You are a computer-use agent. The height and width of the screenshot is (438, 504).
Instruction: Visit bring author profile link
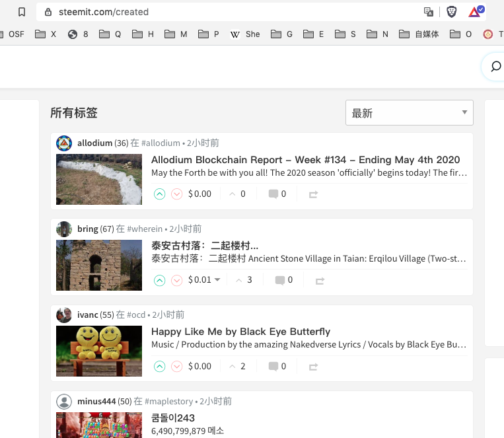pos(87,229)
